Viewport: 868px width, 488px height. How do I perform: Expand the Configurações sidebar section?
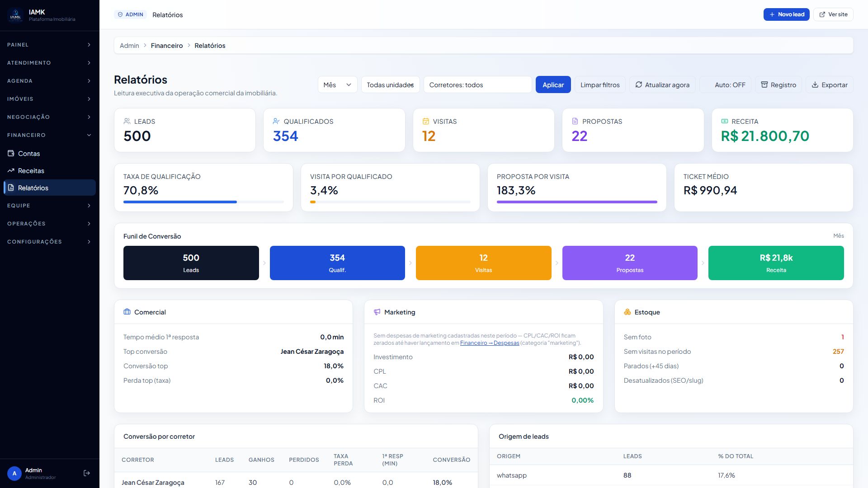[x=49, y=242]
